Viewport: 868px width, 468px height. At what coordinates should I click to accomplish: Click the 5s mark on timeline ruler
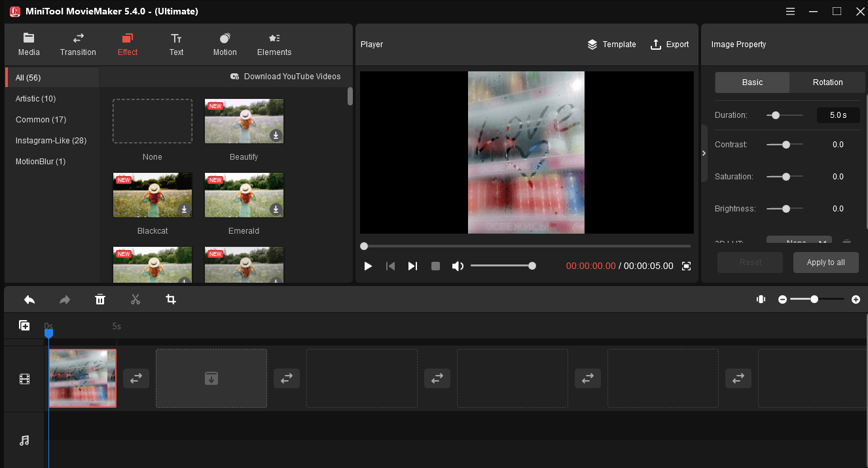[x=117, y=326]
